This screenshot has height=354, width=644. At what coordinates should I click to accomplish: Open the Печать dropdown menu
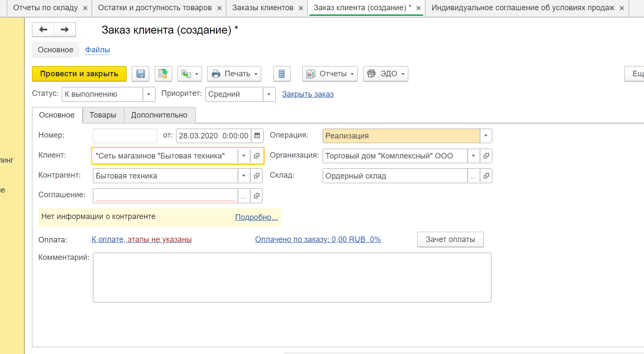click(234, 74)
